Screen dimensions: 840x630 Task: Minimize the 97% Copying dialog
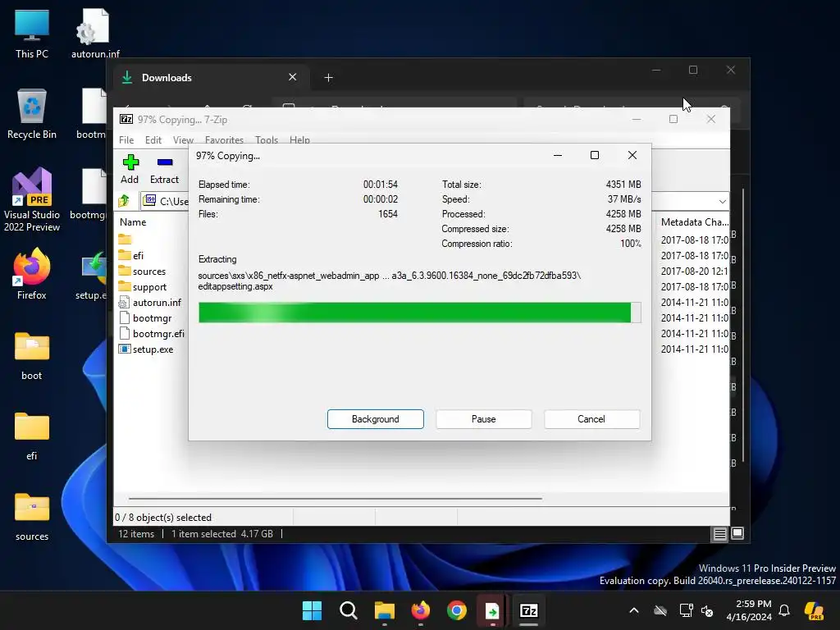click(558, 155)
